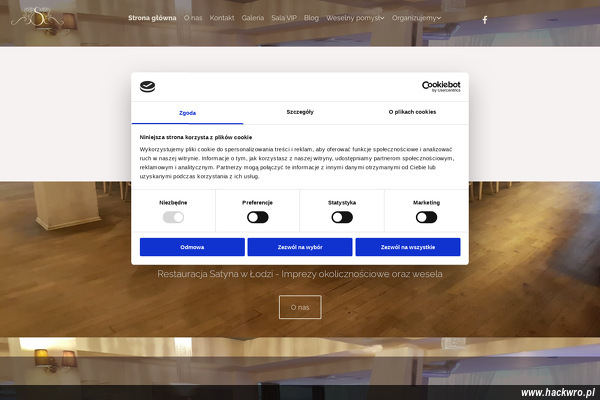Open Galeria from the top menu
Image resolution: width=600 pixels, height=400 pixels.
point(253,18)
